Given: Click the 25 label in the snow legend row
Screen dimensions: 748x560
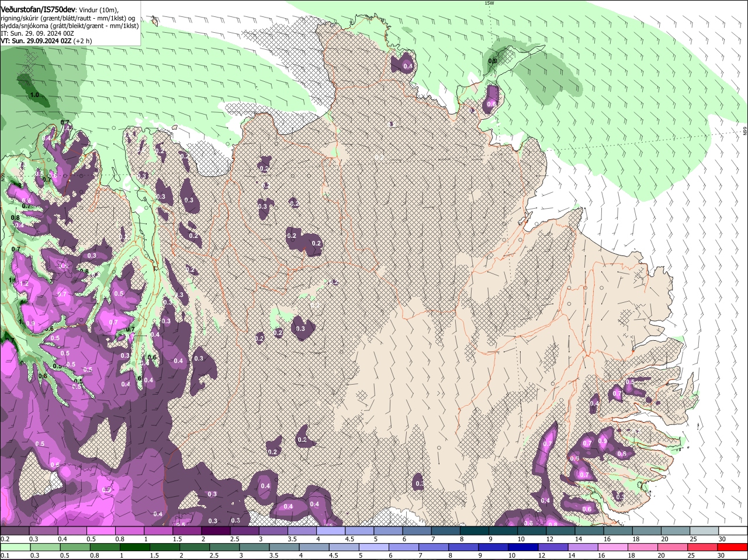Looking at the screenshot, I should [693, 539].
